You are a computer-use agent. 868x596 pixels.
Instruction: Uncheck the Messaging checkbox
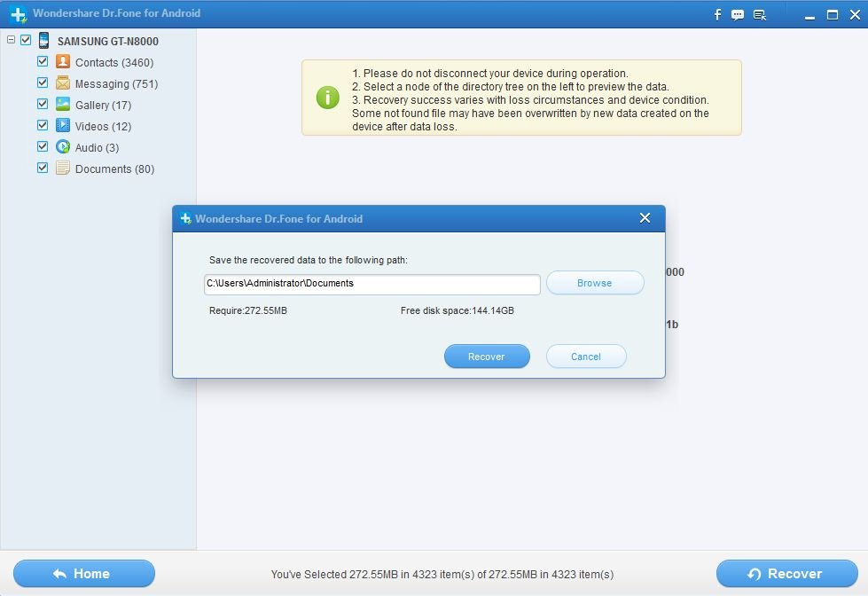click(x=43, y=82)
